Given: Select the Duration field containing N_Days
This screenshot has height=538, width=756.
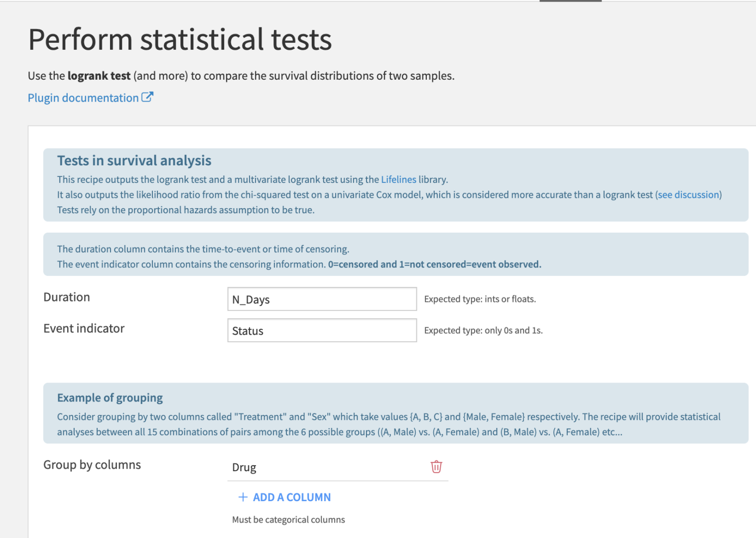Looking at the screenshot, I should click(322, 299).
